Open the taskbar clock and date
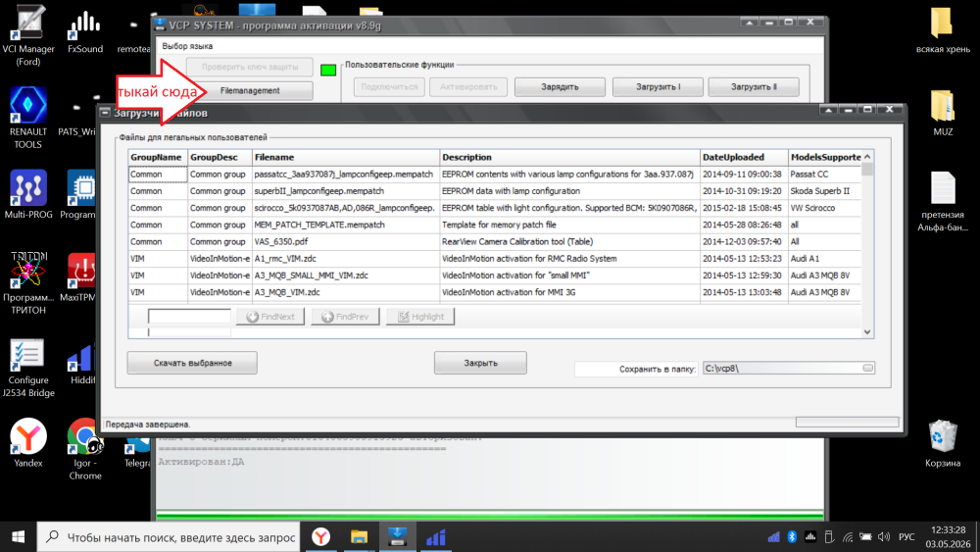This screenshot has width=980, height=552. click(x=948, y=537)
